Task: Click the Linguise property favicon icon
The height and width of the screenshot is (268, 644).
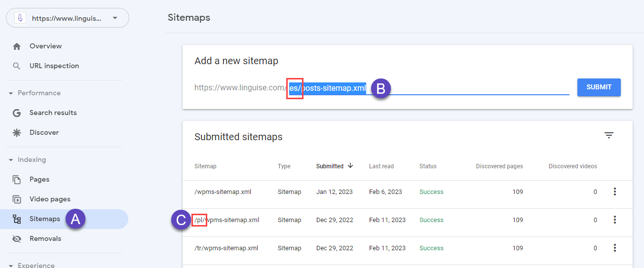Action: (x=20, y=18)
